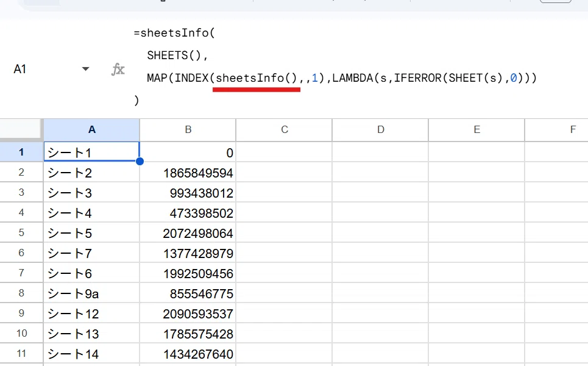Click the cell with value 1377428979

pos(188,253)
